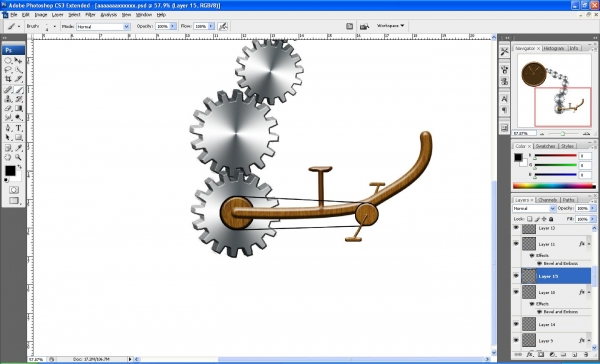Image resolution: width=600 pixels, height=364 pixels.
Task: Open the Analysis menu
Action: 109,15
